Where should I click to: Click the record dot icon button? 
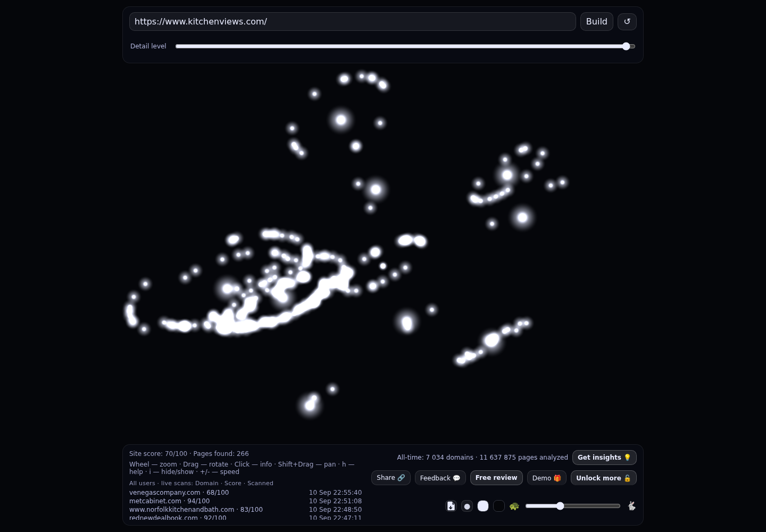467,506
